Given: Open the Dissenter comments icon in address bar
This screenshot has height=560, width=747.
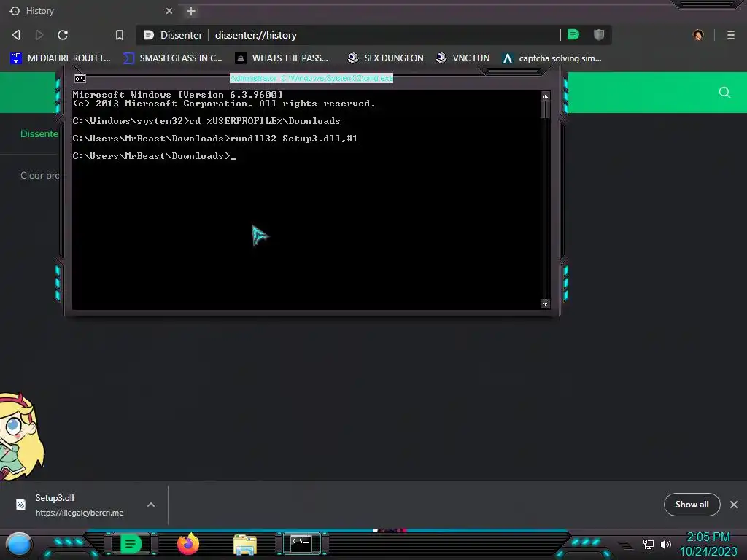Looking at the screenshot, I should point(573,34).
